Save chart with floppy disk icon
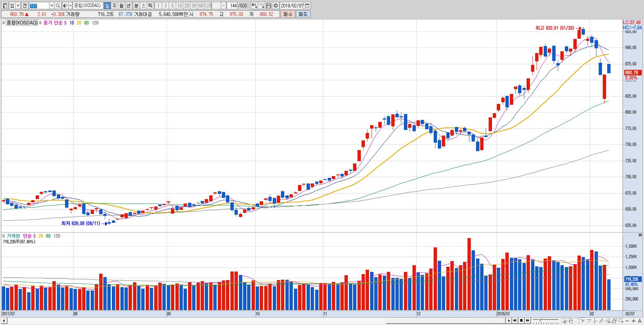Screen dimensions: 644x325 (269, 6)
